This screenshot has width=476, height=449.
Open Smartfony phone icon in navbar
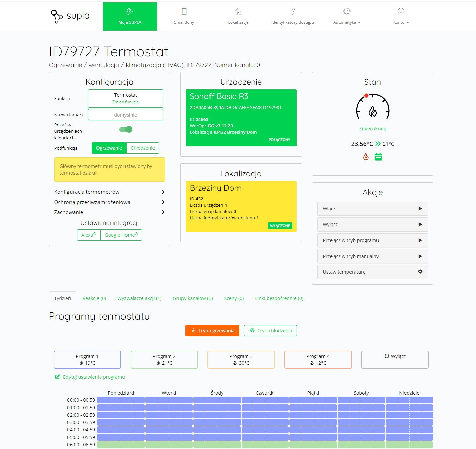(x=184, y=11)
